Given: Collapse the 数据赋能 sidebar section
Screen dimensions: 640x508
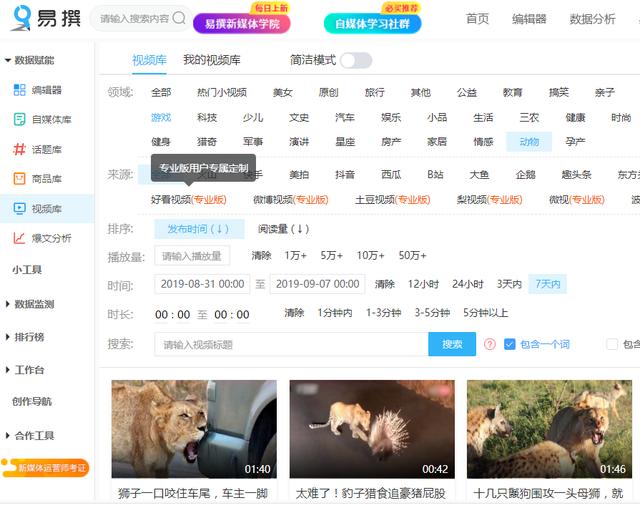Looking at the screenshot, I should (x=38, y=62).
